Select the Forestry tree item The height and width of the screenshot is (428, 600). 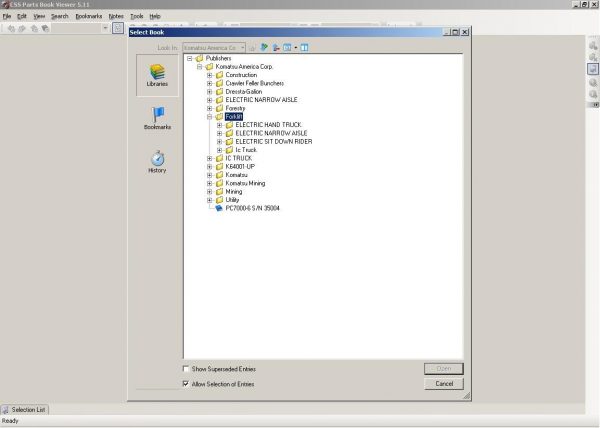pyautogui.click(x=235, y=108)
